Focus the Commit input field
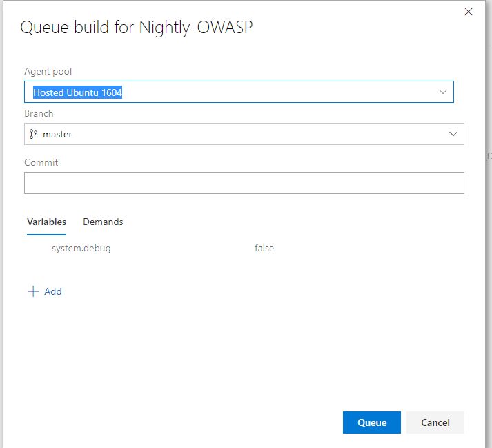The image size is (492, 448). pyautogui.click(x=244, y=183)
